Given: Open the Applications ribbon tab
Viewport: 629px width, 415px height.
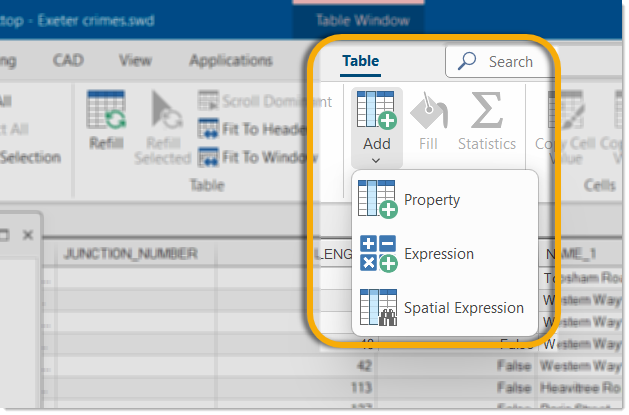Looking at the screenshot, I should [x=231, y=60].
